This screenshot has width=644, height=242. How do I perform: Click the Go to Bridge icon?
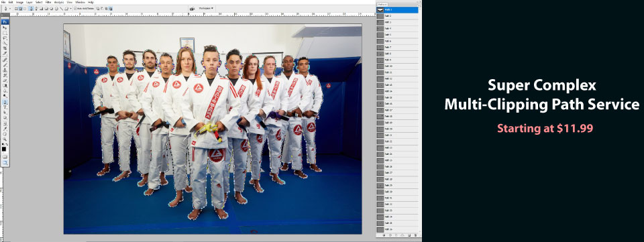point(193,8)
